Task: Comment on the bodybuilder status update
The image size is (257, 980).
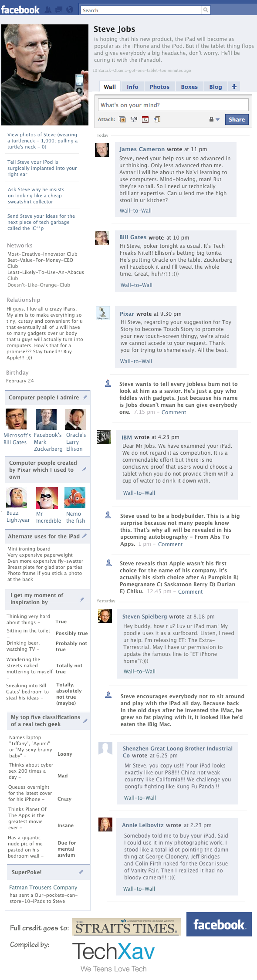Action: [x=170, y=544]
